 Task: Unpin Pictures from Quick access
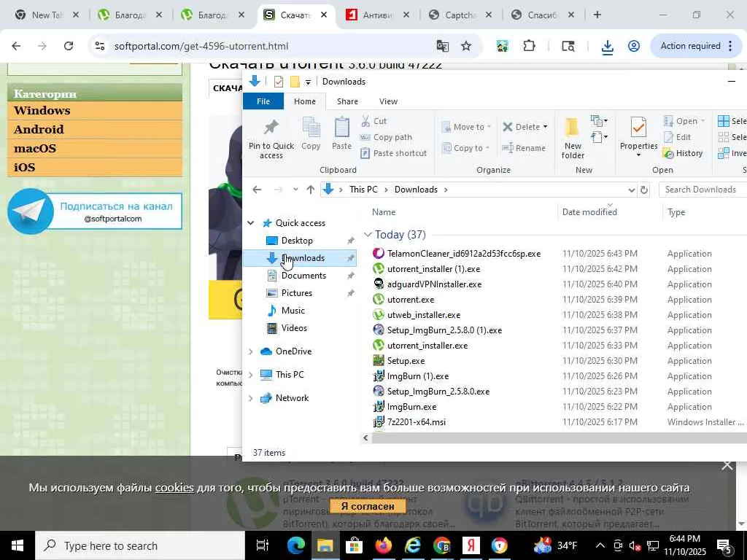coord(351,293)
